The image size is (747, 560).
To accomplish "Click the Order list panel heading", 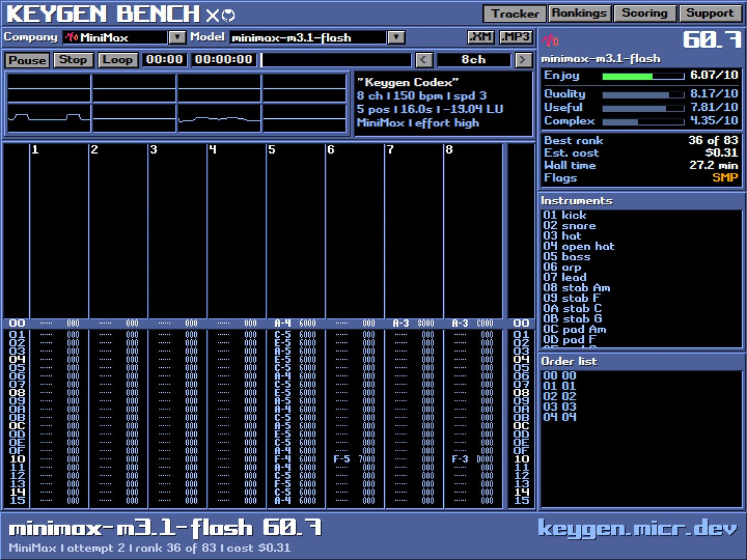I will pyautogui.click(x=569, y=362).
